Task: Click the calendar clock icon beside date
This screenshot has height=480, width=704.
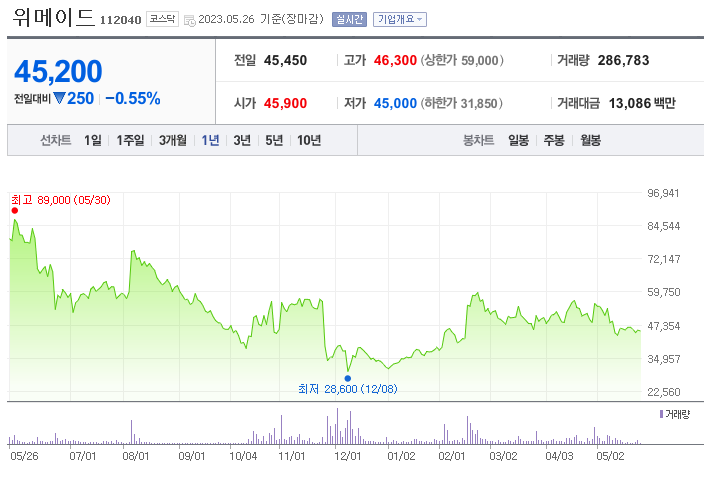Action: point(190,21)
